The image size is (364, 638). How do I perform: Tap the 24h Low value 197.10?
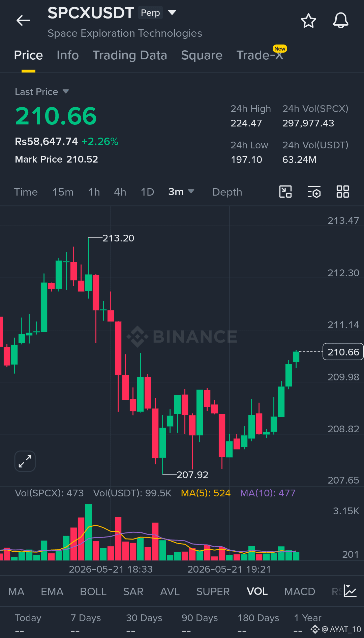pyautogui.click(x=246, y=159)
